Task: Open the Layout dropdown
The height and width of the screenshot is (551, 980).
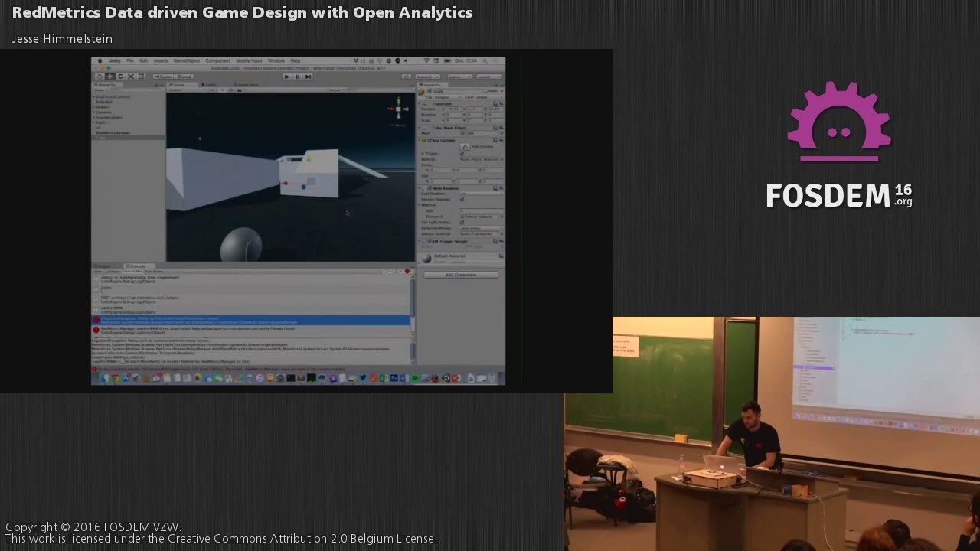Action: click(489, 77)
